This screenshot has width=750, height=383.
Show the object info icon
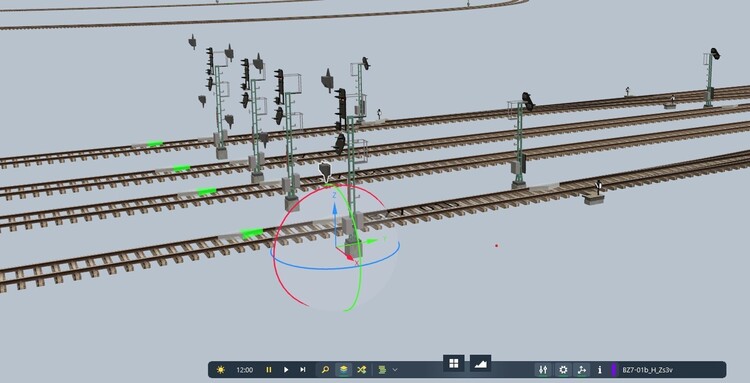600,370
